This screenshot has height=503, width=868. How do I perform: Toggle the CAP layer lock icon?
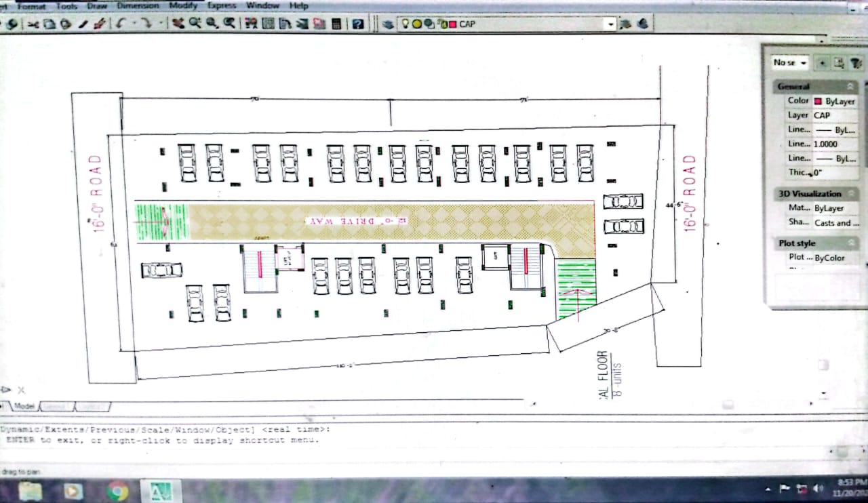(x=441, y=24)
